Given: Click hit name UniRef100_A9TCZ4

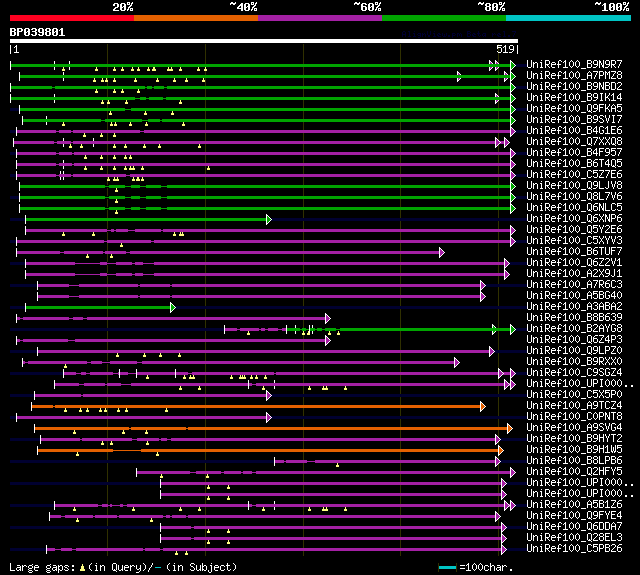Looking at the screenshot, I should 574,406.
